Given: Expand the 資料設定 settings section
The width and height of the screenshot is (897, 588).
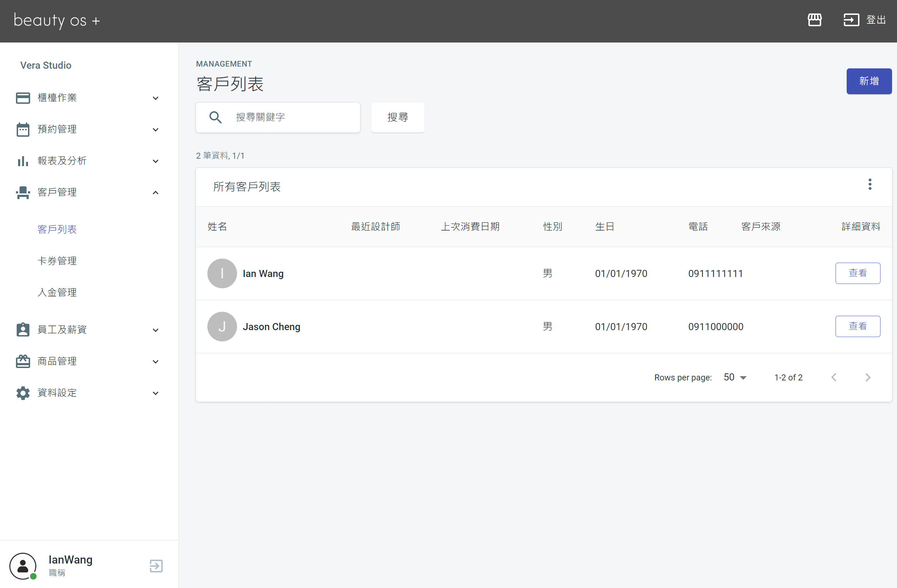Looking at the screenshot, I should click(87, 393).
